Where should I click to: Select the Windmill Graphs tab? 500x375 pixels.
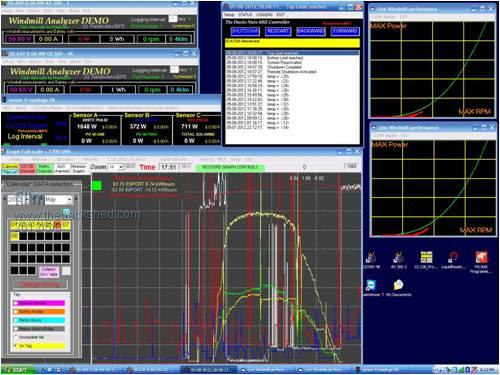click(79, 169)
